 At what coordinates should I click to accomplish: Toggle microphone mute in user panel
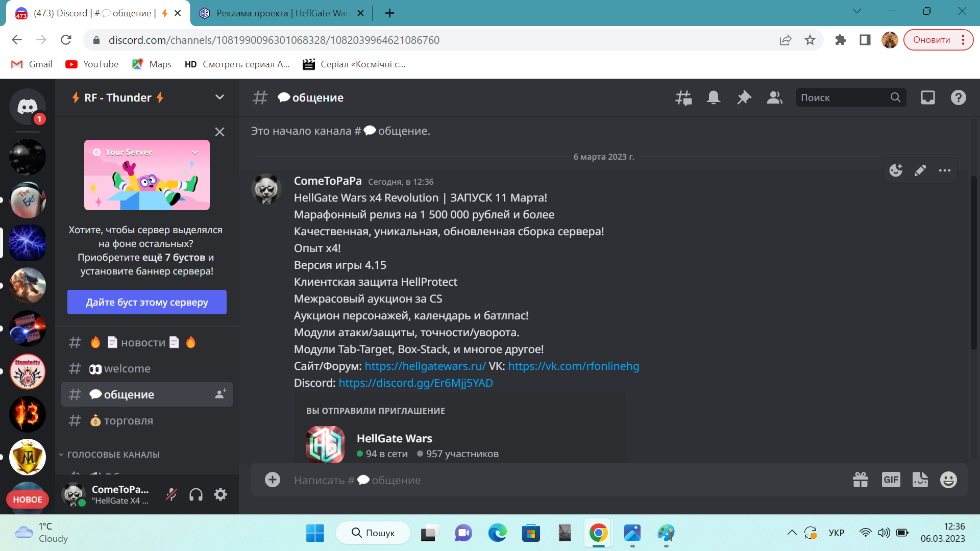(171, 494)
